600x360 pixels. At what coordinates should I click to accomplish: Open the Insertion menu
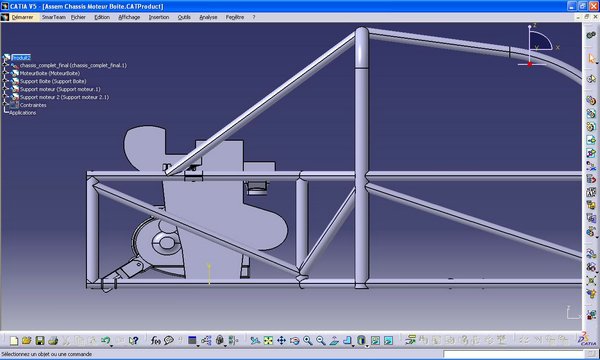159,17
